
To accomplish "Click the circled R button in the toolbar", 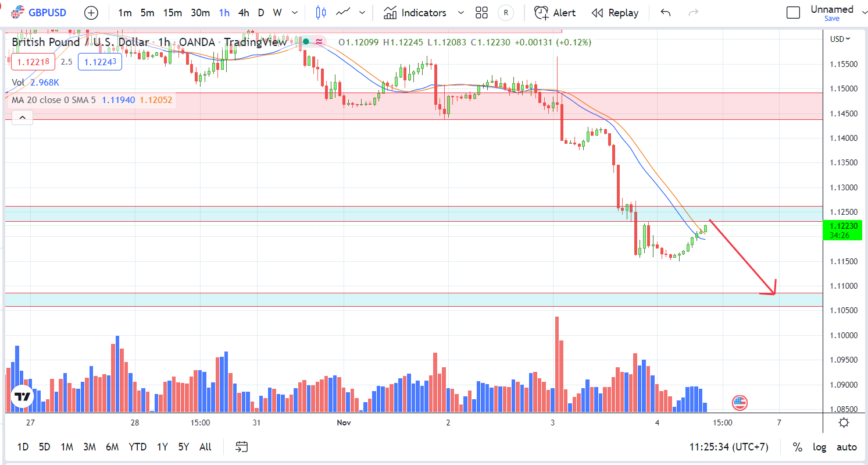I will point(506,12).
